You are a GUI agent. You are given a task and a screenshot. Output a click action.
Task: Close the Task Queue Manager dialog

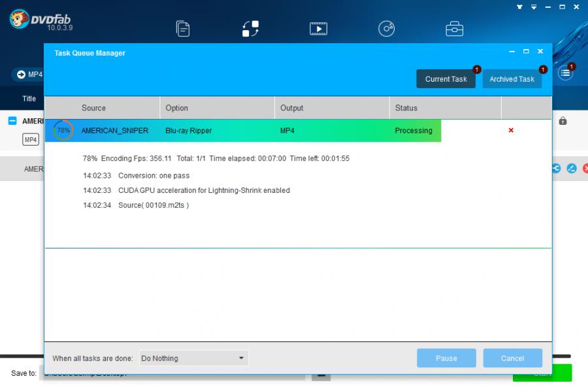(540, 51)
